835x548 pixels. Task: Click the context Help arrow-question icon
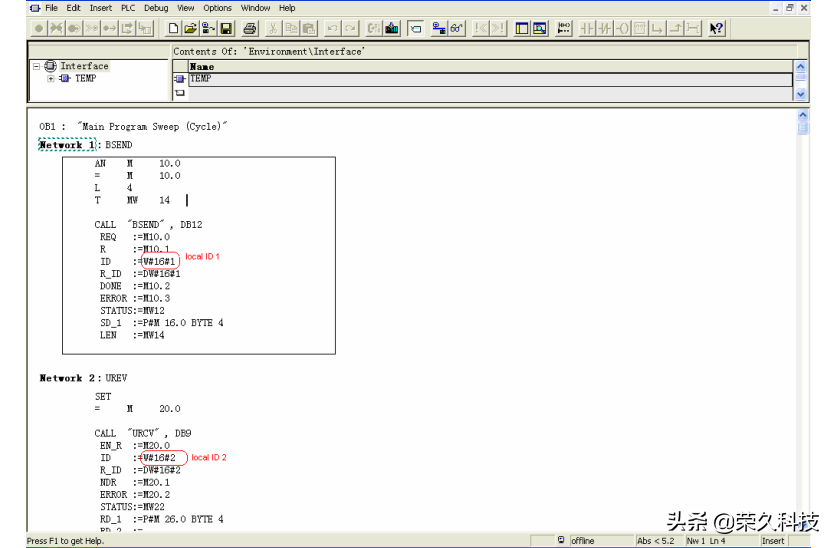pos(716,29)
